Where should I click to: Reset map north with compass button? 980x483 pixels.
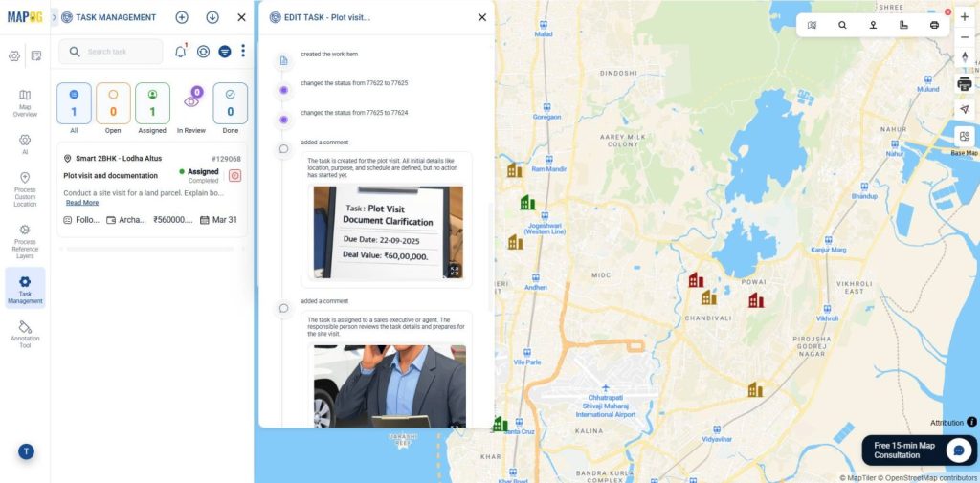tap(965, 56)
